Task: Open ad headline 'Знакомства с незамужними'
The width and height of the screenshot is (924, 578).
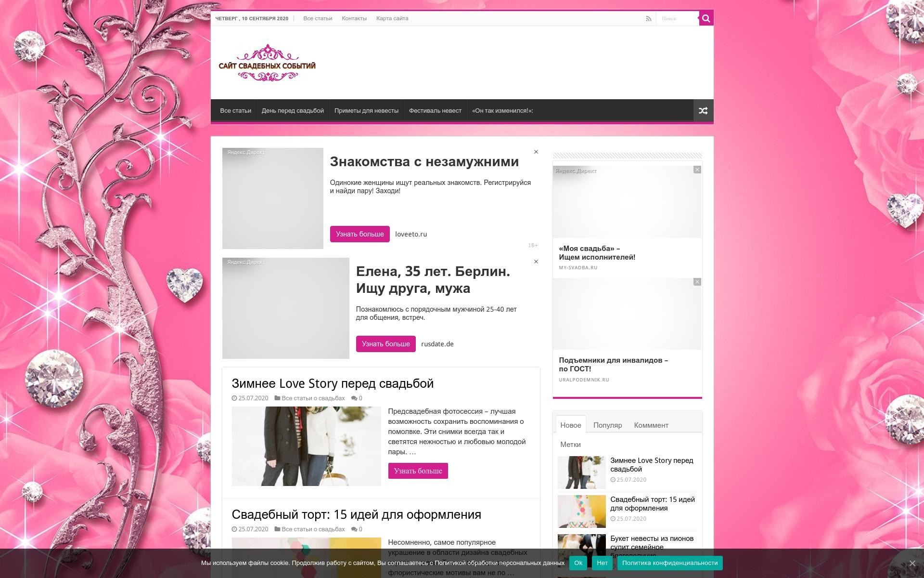Action: [424, 162]
